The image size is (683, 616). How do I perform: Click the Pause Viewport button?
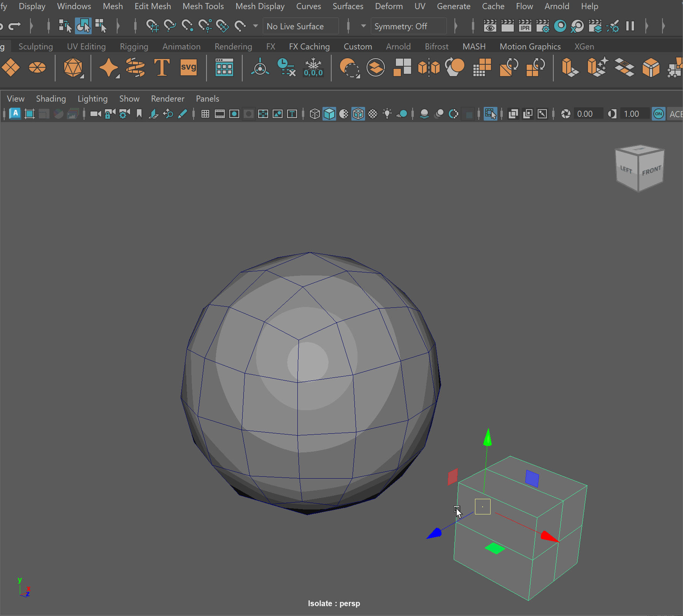(x=630, y=26)
